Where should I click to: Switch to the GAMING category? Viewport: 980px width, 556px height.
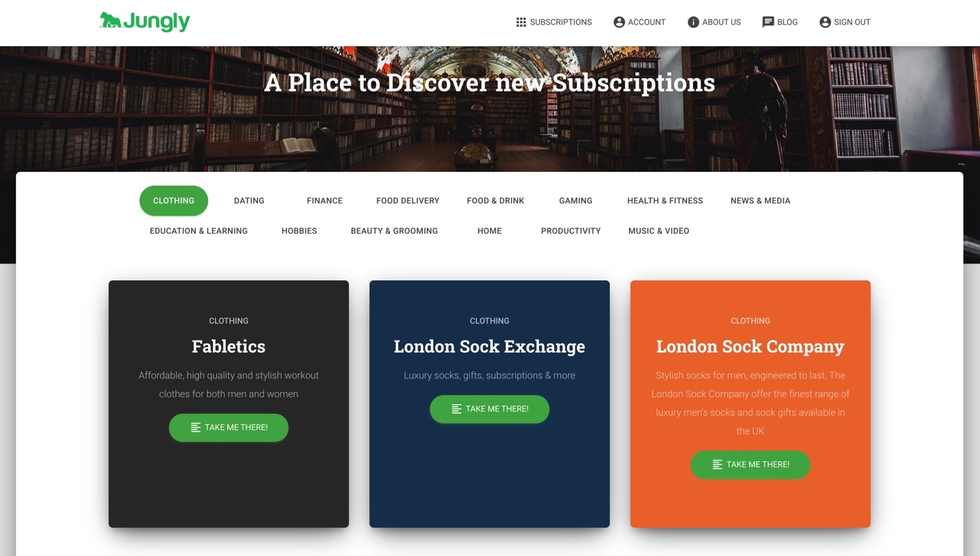coord(576,201)
